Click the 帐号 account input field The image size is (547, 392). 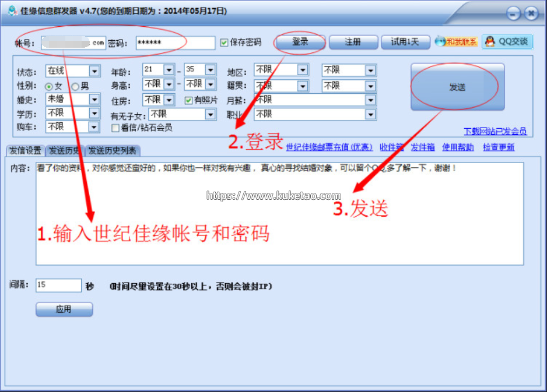73,43
